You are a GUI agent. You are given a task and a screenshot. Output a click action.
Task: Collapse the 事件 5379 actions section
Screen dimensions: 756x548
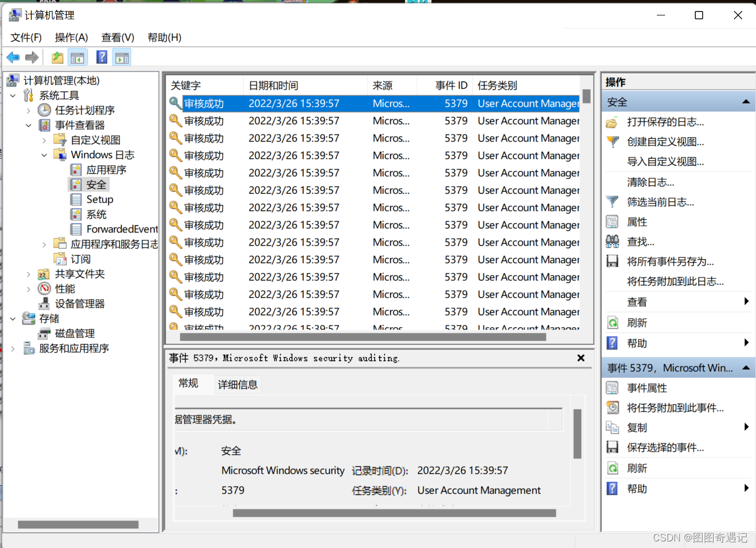pyautogui.click(x=746, y=368)
